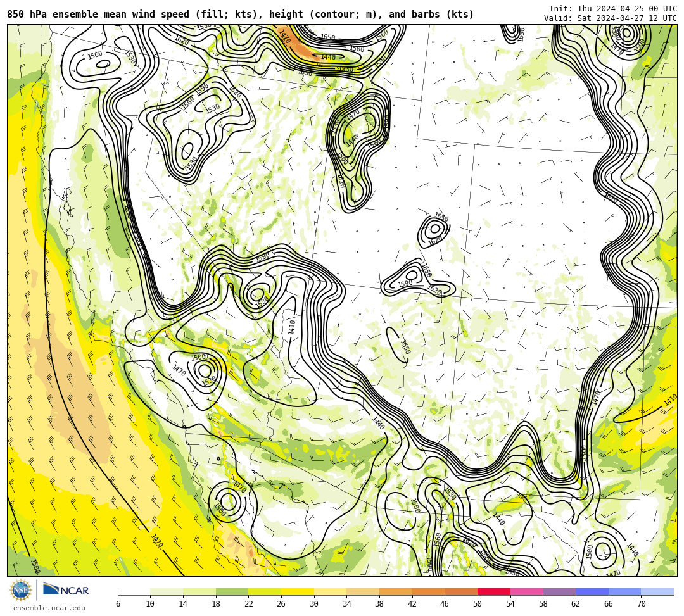Click the color bar tick label '50'
This screenshot has width=684, height=616.
click(x=478, y=604)
